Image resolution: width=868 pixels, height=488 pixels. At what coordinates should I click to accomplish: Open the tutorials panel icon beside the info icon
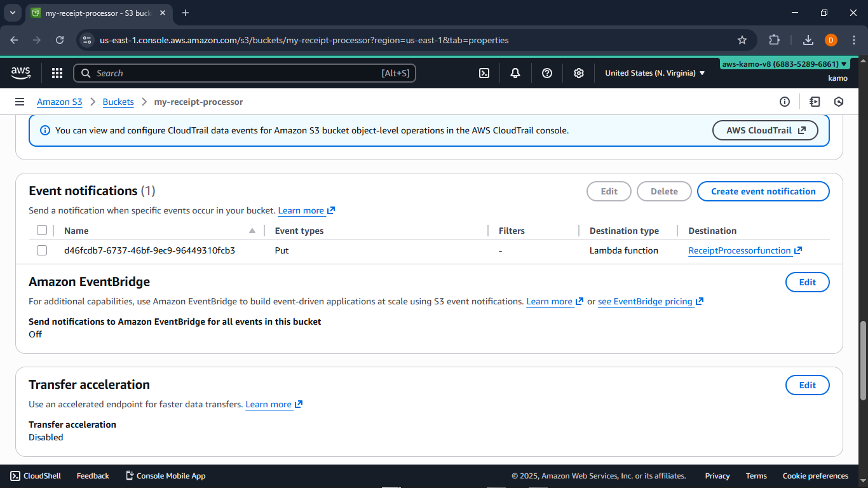(814, 102)
